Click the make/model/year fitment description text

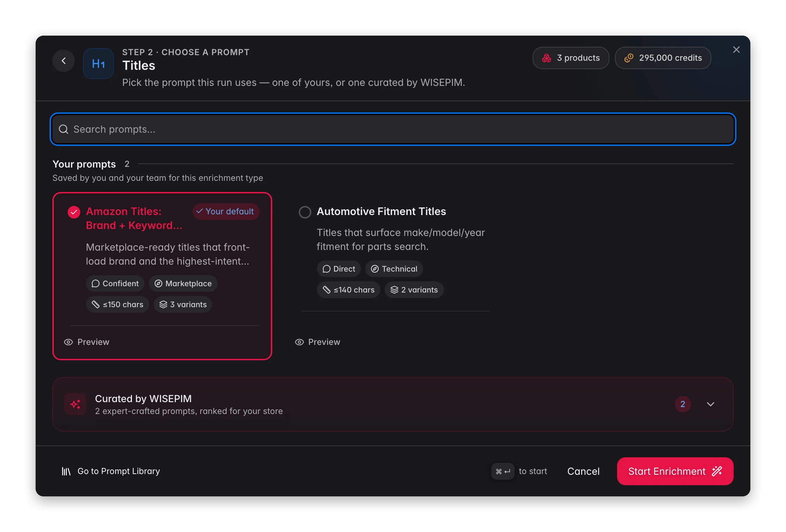[401, 239]
